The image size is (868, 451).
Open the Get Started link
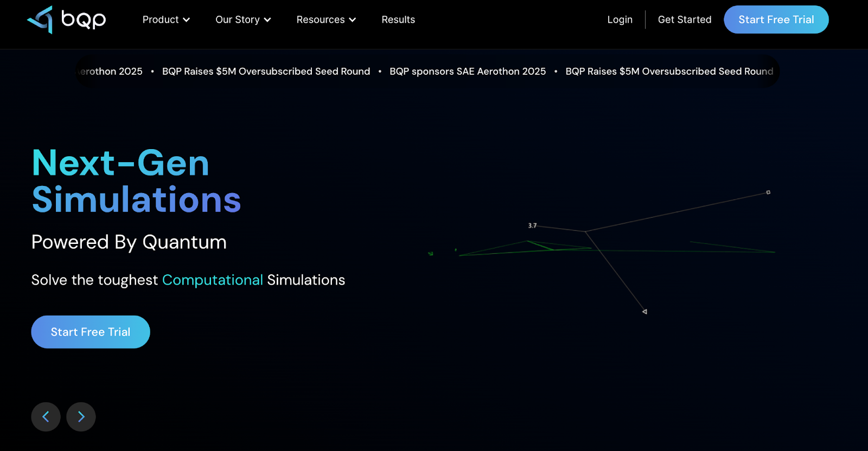click(x=685, y=20)
